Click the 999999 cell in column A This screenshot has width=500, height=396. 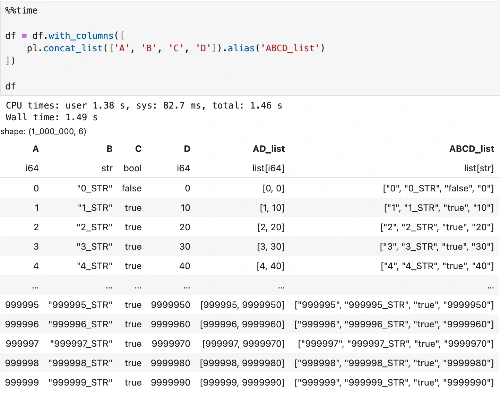pyautogui.click(x=22, y=382)
